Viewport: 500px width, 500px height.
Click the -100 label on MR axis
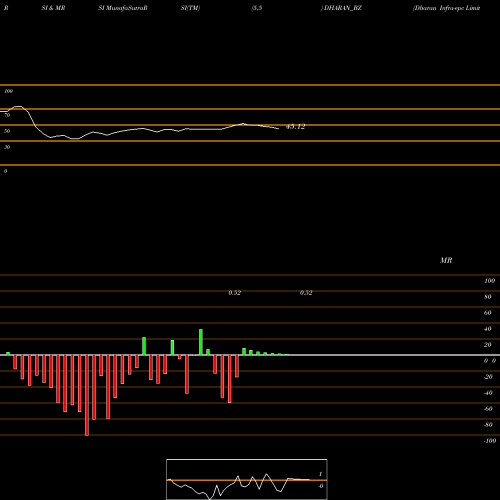click(490, 441)
